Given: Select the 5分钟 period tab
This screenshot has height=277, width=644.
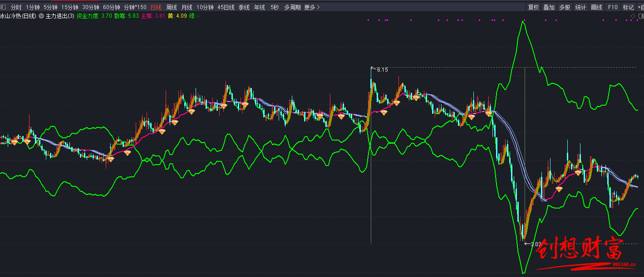Looking at the screenshot, I should point(50,7).
